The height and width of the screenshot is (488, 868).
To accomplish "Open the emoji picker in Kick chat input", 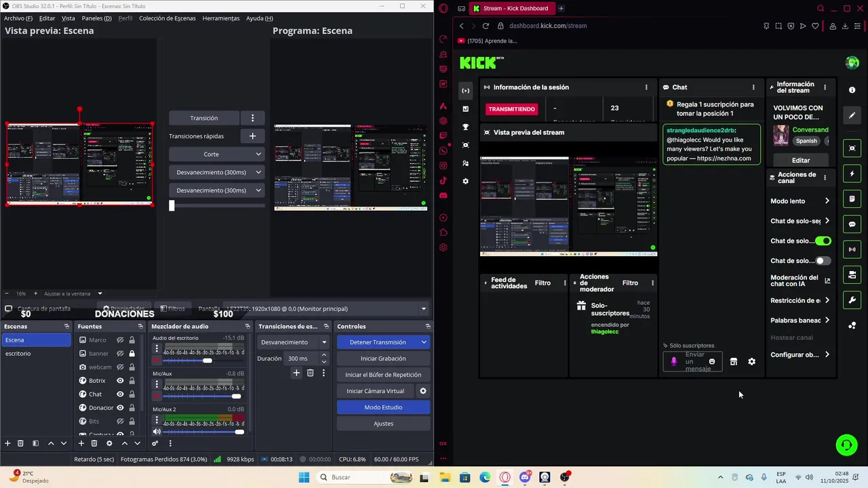I will [x=711, y=362].
